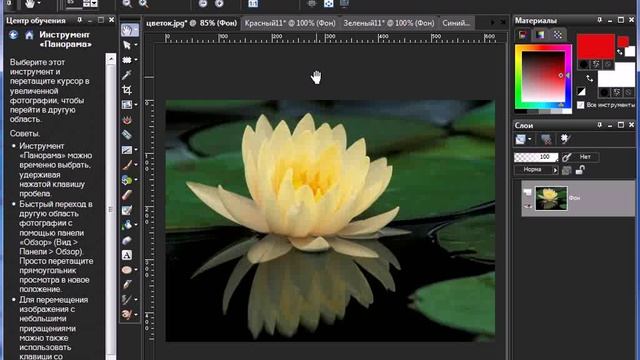Click foreground color mode button under red swatch

[584, 64]
